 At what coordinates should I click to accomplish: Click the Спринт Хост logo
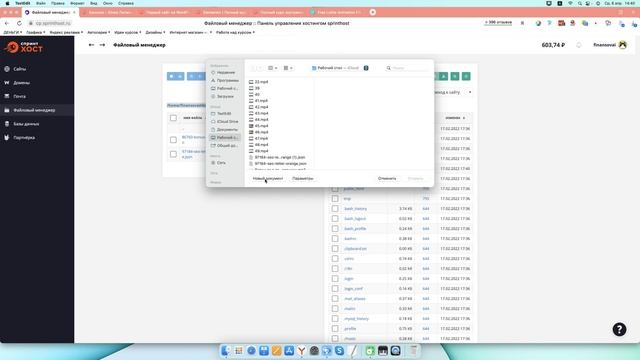point(24,47)
